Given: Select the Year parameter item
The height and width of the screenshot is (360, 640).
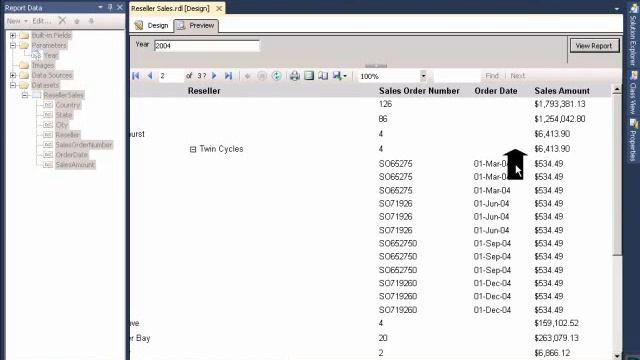Looking at the screenshot, I should (51, 55).
